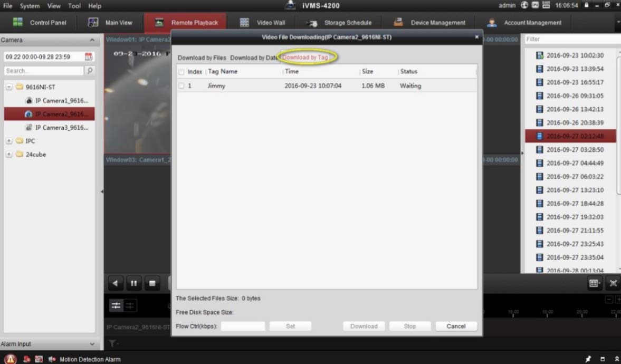
Task: Open Control Panel tab
Action: point(40,23)
